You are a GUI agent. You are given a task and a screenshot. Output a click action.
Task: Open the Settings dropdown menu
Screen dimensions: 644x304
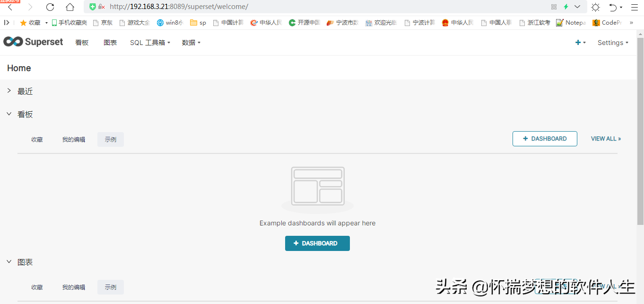(x=613, y=43)
